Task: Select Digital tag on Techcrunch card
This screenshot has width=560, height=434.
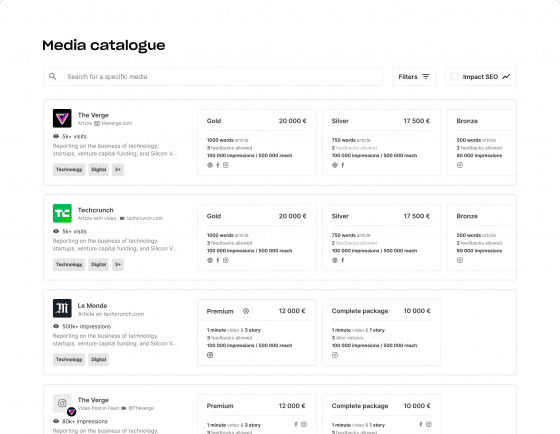Action: [x=99, y=264]
